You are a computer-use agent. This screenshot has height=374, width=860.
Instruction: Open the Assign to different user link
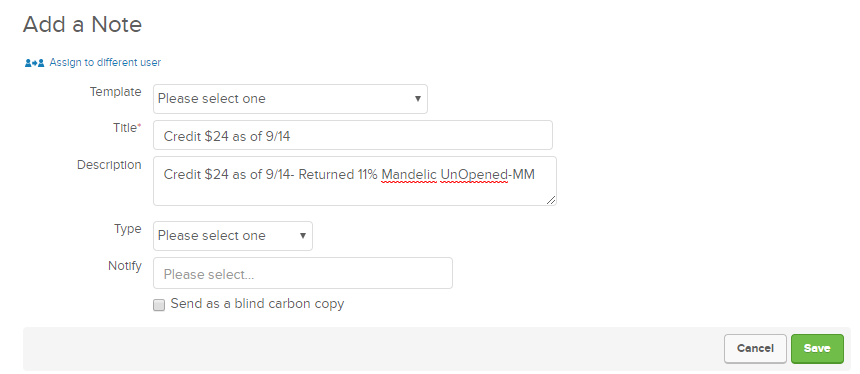pyautogui.click(x=105, y=63)
